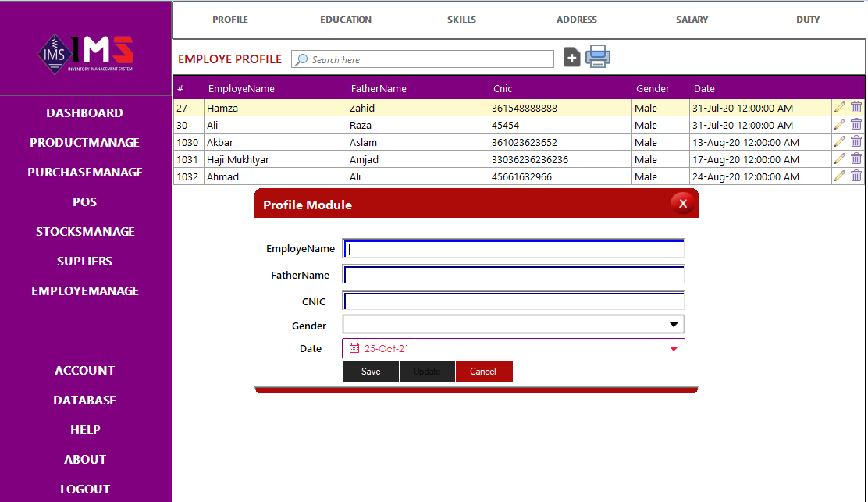Switch to the DUTY tab

808,20
